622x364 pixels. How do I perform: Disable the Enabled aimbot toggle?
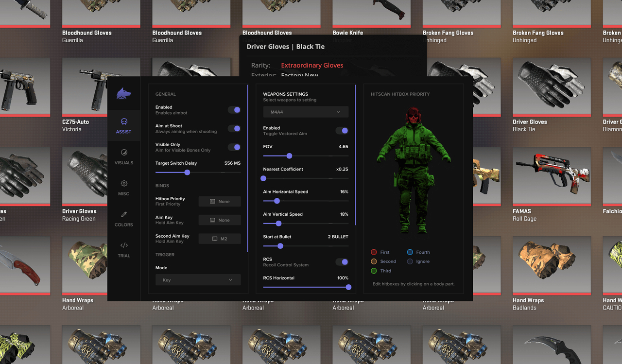(x=234, y=110)
